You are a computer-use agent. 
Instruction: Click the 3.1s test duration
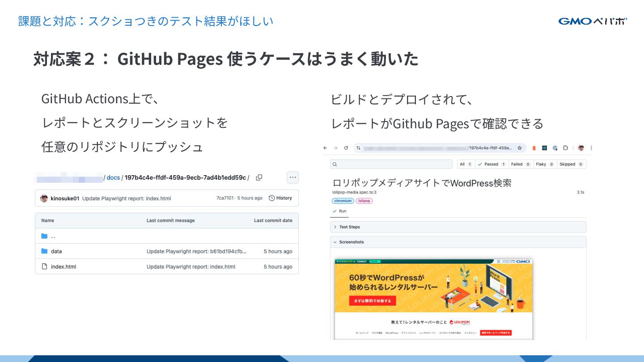580,192
